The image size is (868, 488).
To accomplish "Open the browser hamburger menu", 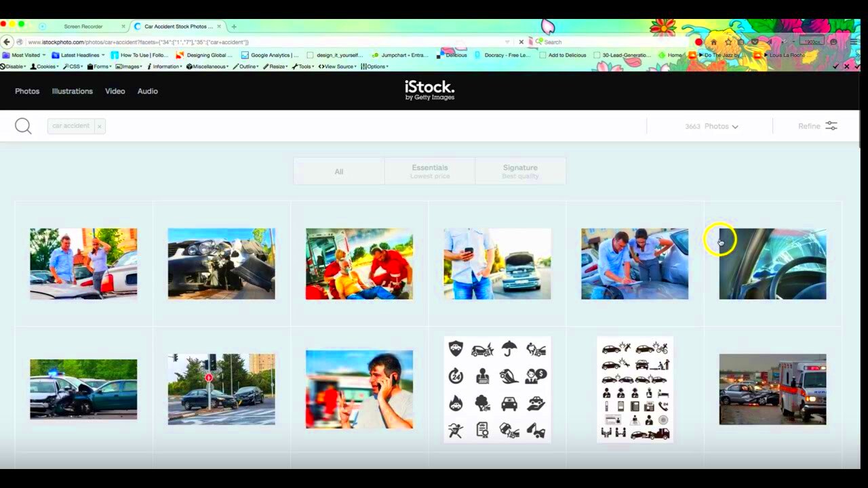I will point(853,42).
